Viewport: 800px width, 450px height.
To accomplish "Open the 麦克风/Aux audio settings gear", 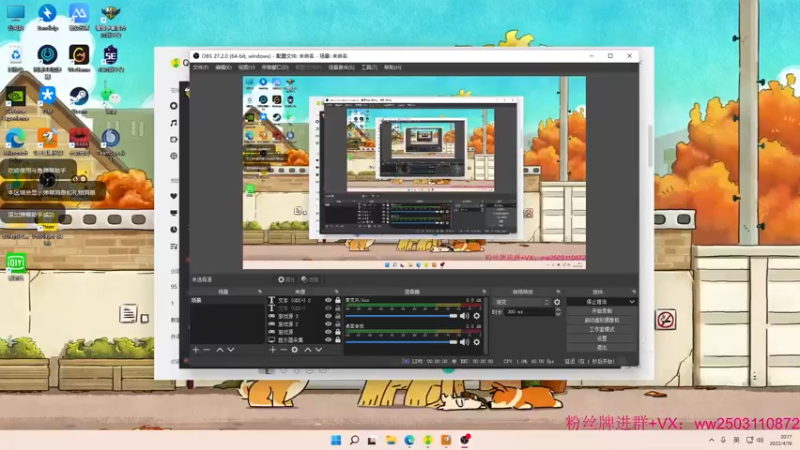I will (477, 316).
